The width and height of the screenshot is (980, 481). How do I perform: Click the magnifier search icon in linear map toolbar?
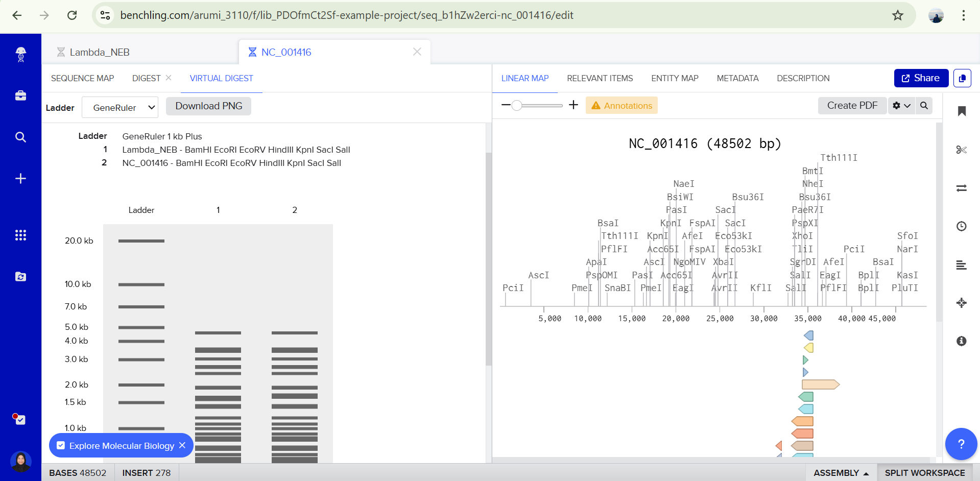(x=924, y=106)
